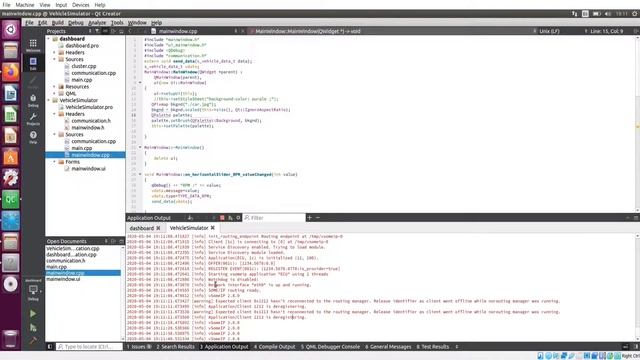640x360 pixels.
Task: Open the MainWindow symbol dropdown in the editor bar
Action: 308,31
